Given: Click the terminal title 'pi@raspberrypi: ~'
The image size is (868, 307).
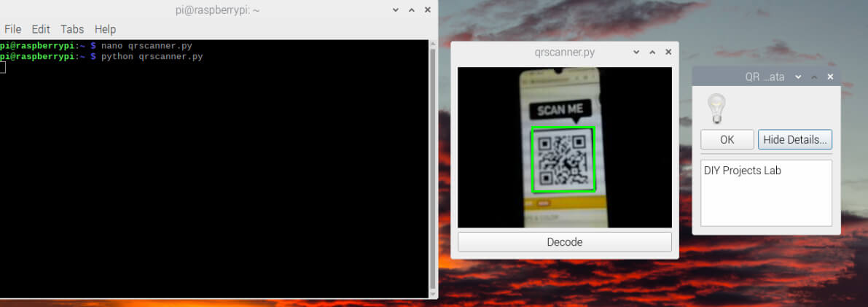Looking at the screenshot, I should [218, 10].
